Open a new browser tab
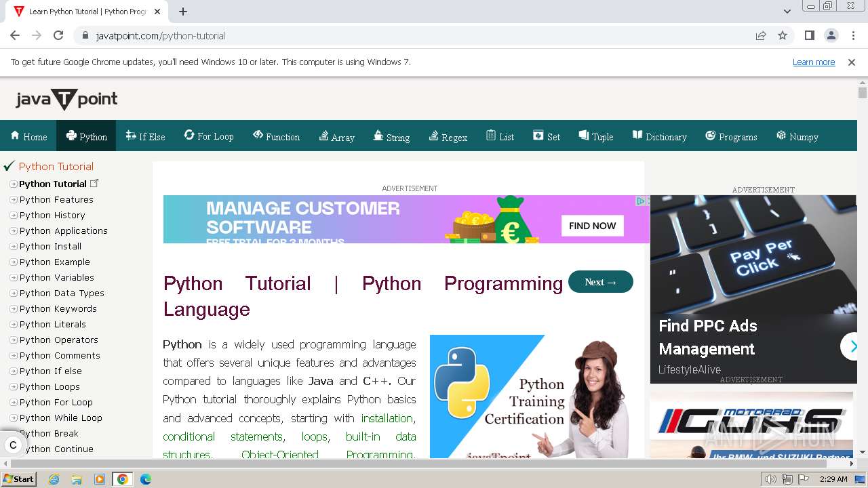This screenshot has height=488, width=868. point(183,12)
